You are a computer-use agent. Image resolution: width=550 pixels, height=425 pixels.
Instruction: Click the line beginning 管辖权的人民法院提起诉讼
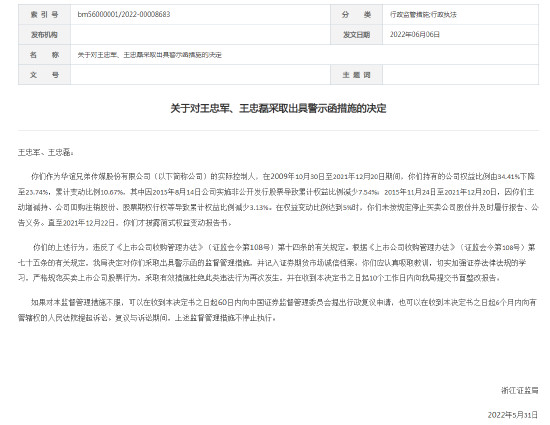(x=147, y=318)
